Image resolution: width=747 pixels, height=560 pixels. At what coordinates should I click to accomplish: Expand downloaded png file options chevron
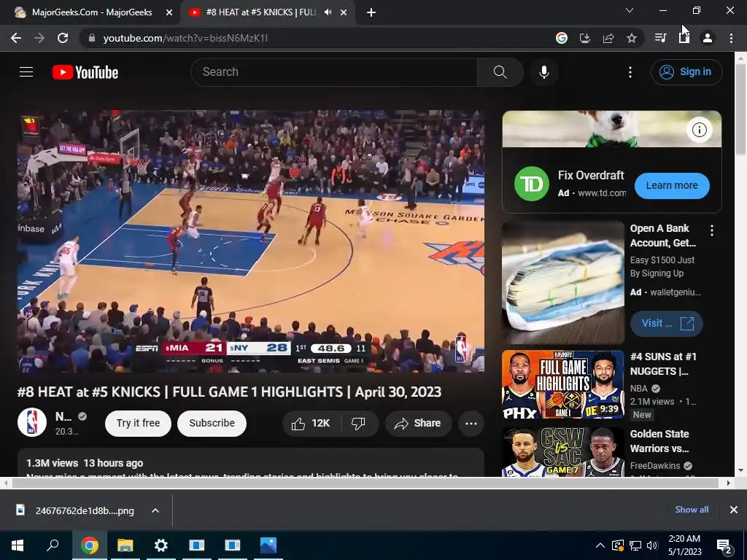(x=155, y=510)
